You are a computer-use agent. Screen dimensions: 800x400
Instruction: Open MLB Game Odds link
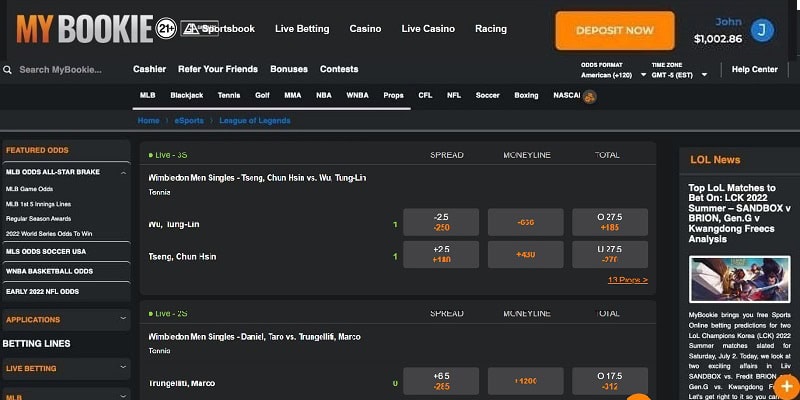[30, 189]
